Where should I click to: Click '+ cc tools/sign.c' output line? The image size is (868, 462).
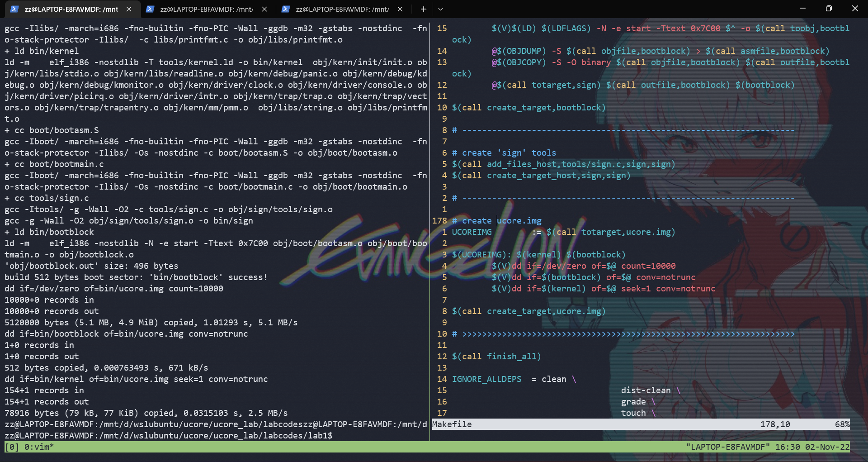coord(47,198)
